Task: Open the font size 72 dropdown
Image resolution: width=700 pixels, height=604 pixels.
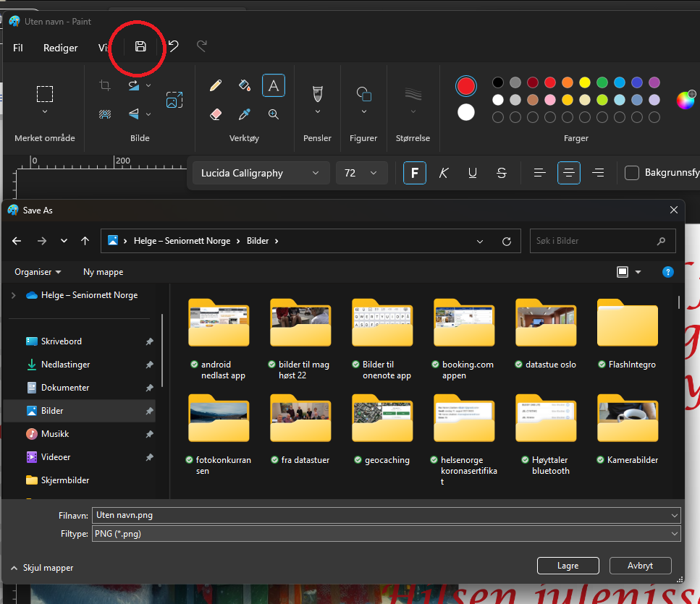Action: click(361, 173)
